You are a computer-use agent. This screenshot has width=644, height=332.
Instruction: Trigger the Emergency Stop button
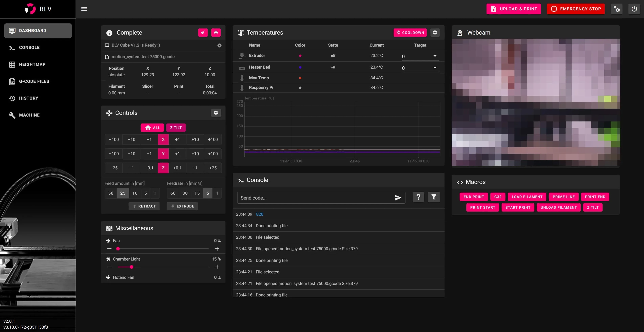[575, 9]
